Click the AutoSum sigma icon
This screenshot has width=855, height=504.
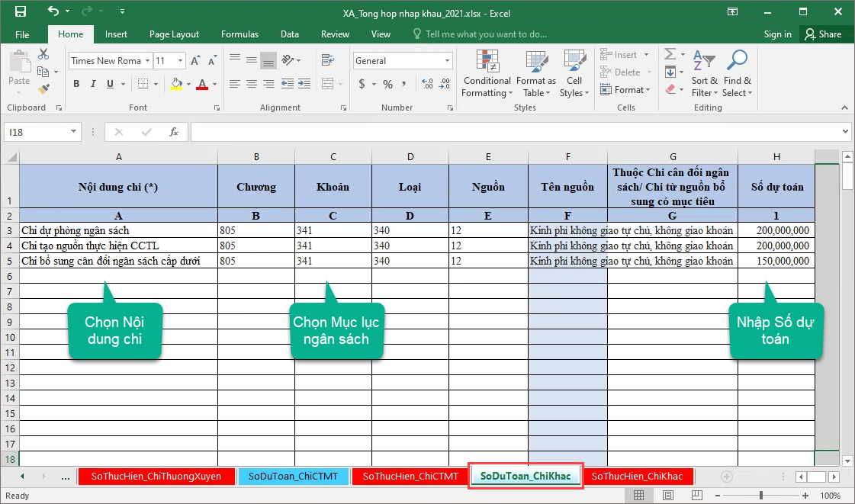[669, 54]
